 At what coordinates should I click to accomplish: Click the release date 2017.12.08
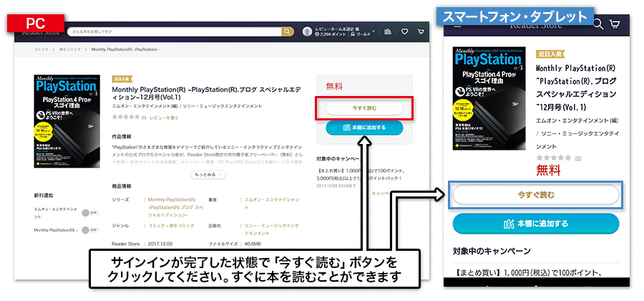coord(160,244)
